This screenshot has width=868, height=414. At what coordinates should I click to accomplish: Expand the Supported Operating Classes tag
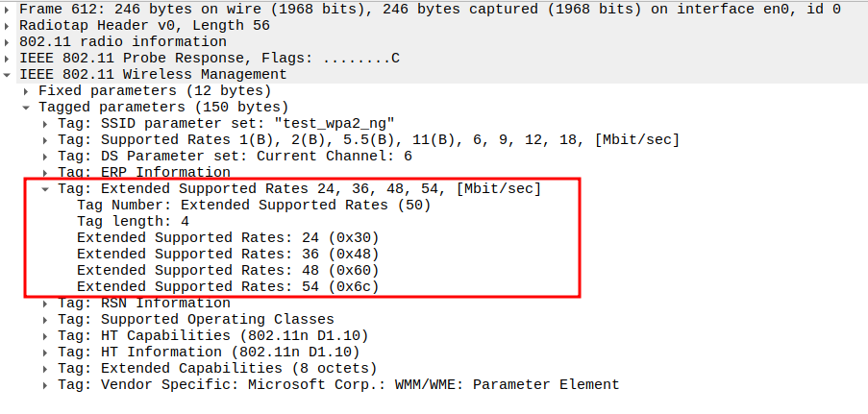pyautogui.click(x=46, y=319)
